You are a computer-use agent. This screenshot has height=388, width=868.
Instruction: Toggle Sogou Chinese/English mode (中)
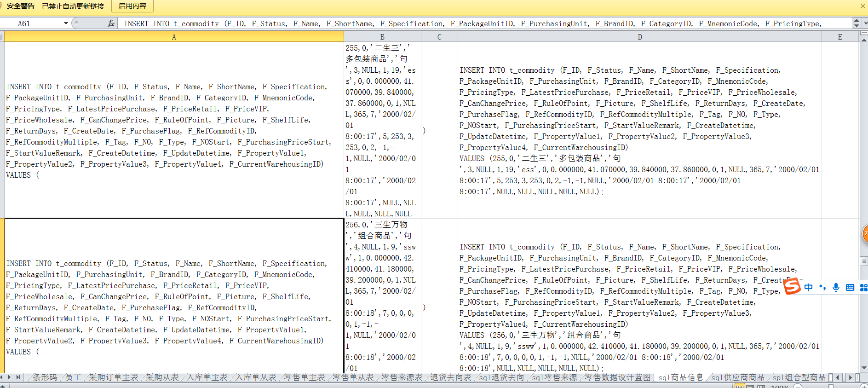[808, 288]
